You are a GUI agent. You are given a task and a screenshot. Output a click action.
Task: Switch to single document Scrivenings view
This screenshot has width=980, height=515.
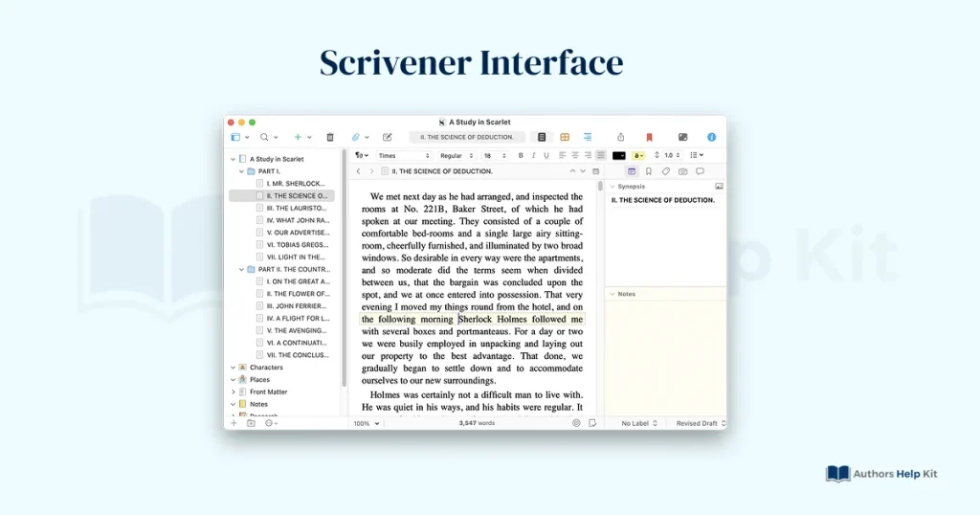pyautogui.click(x=542, y=137)
